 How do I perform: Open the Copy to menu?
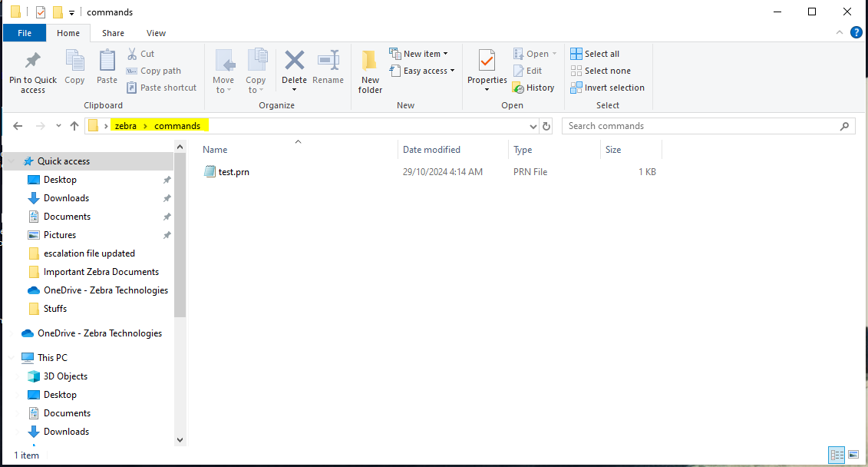click(256, 72)
